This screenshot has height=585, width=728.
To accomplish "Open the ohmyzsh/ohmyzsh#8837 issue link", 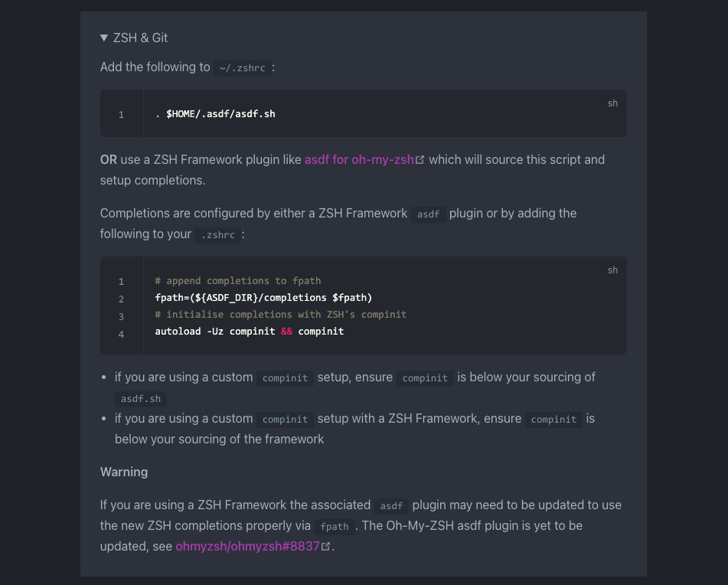I will (247, 546).
